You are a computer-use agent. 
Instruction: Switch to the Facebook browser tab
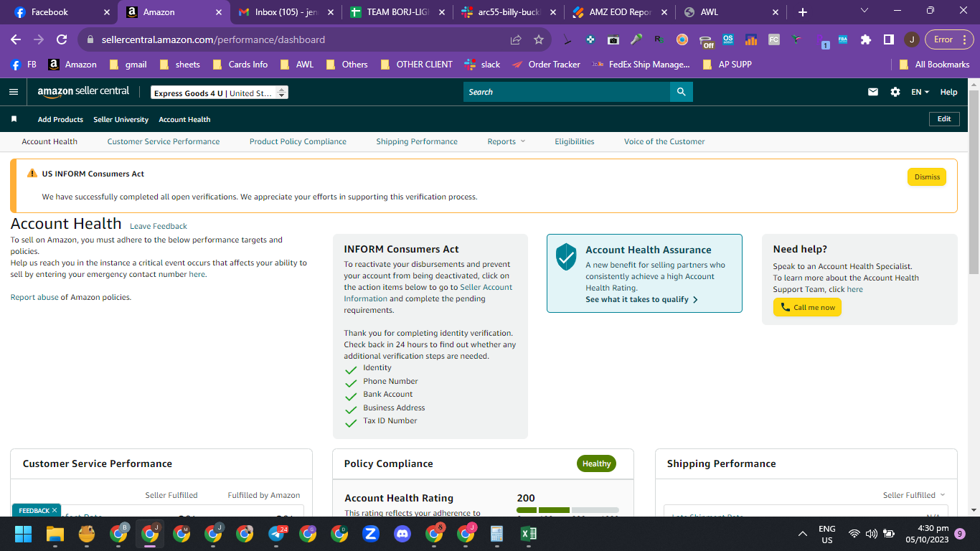click(59, 12)
